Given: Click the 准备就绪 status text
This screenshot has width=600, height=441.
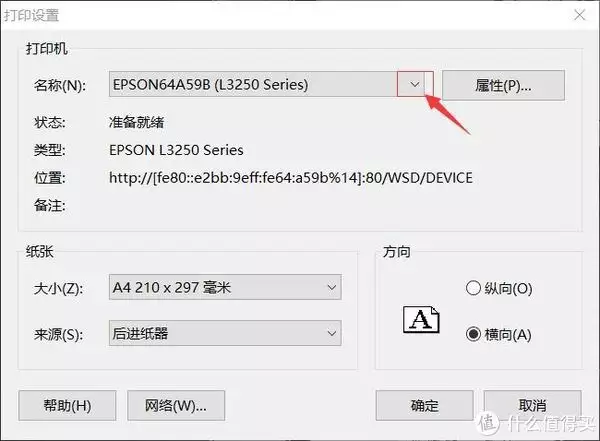Looking at the screenshot, I should pos(137,122).
